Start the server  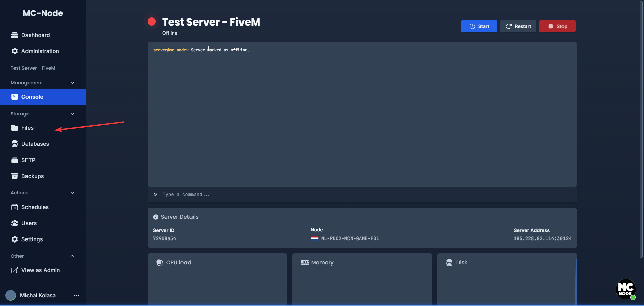(479, 26)
